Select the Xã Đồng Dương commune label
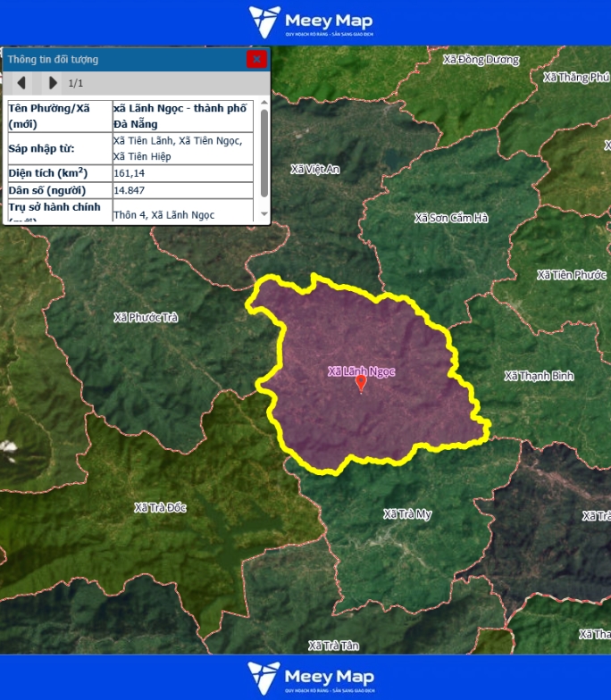The image size is (611, 700). [481, 60]
